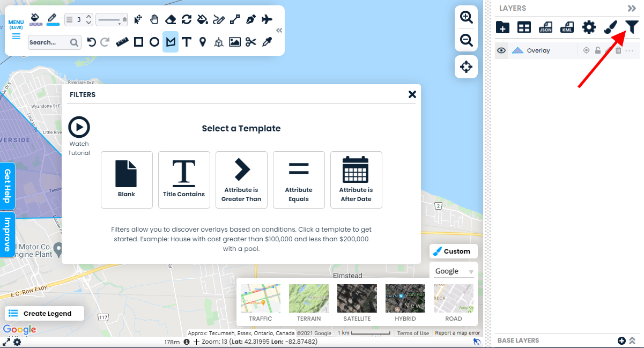Choose the Title Contains template
This screenshot has height=348, width=644.
184,180
